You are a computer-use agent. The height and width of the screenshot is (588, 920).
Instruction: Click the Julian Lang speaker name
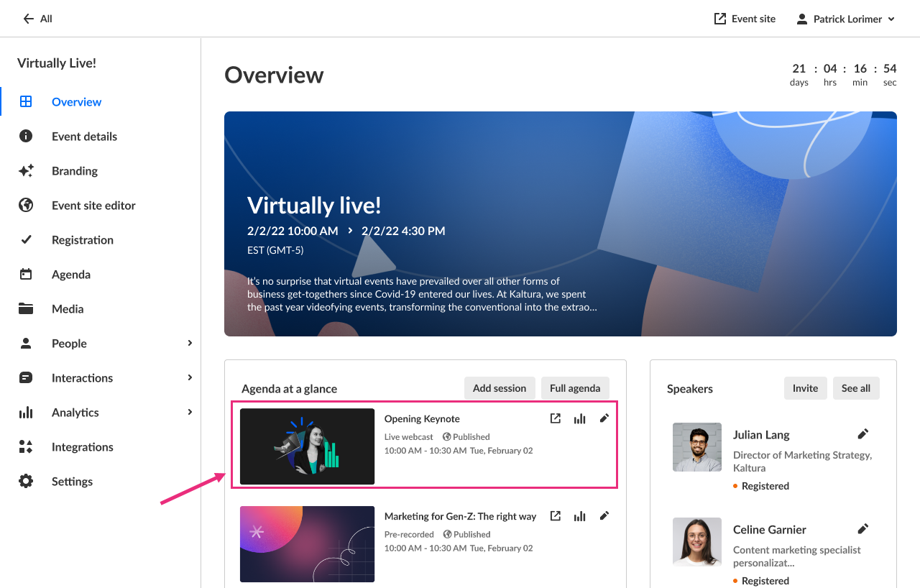761,434
